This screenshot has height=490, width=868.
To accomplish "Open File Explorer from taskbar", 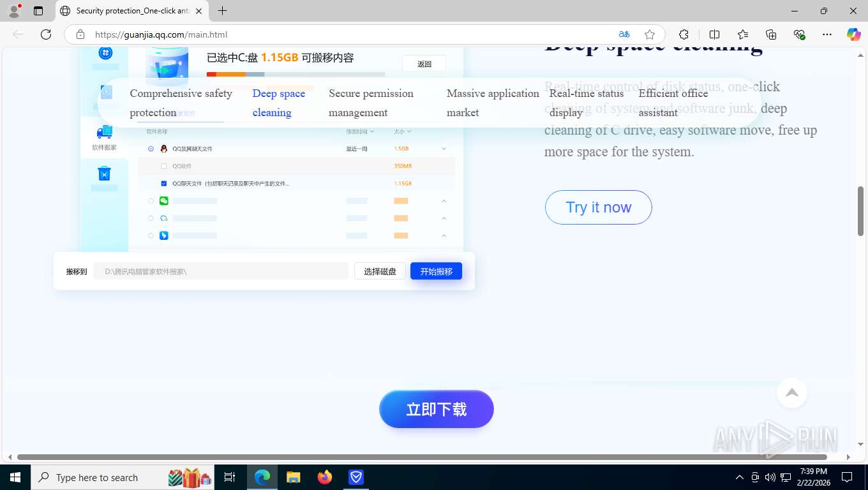I will [293, 477].
